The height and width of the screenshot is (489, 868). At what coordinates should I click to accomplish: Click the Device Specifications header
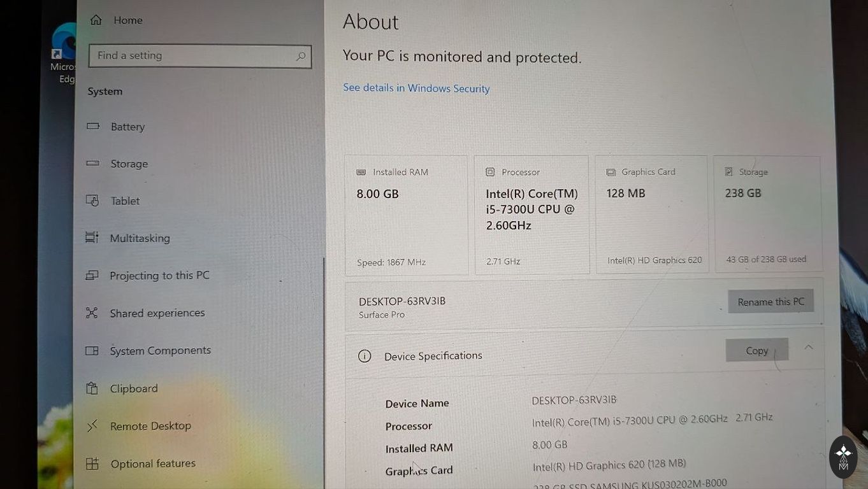tap(433, 356)
